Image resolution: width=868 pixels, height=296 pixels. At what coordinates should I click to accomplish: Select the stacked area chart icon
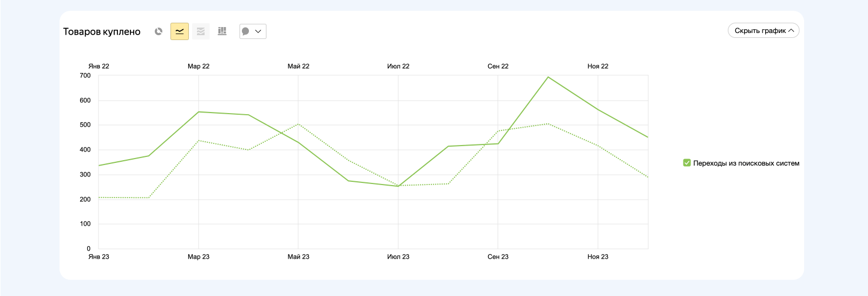(x=201, y=31)
